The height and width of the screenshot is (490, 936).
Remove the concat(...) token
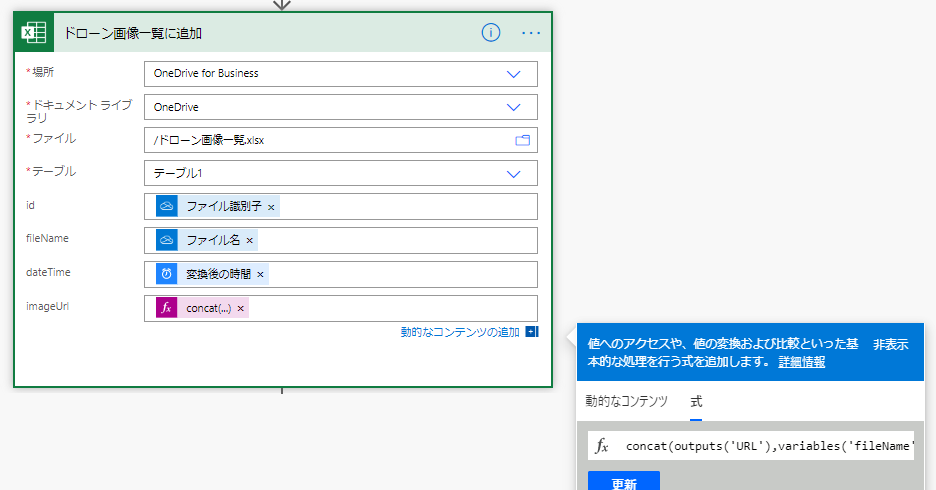(241, 309)
